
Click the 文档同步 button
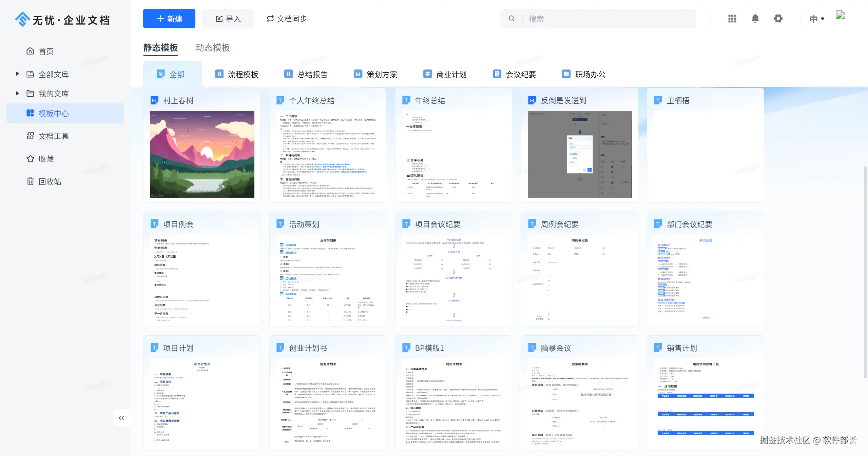pos(287,19)
